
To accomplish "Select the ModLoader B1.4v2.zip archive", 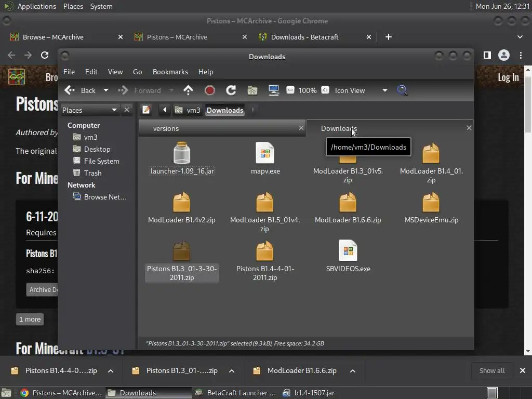I will [181, 202].
